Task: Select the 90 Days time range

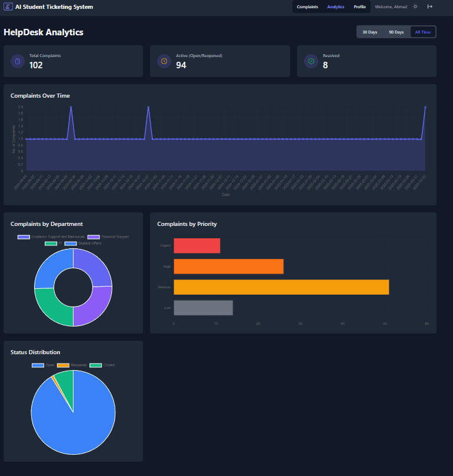Action: (x=396, y=32)
